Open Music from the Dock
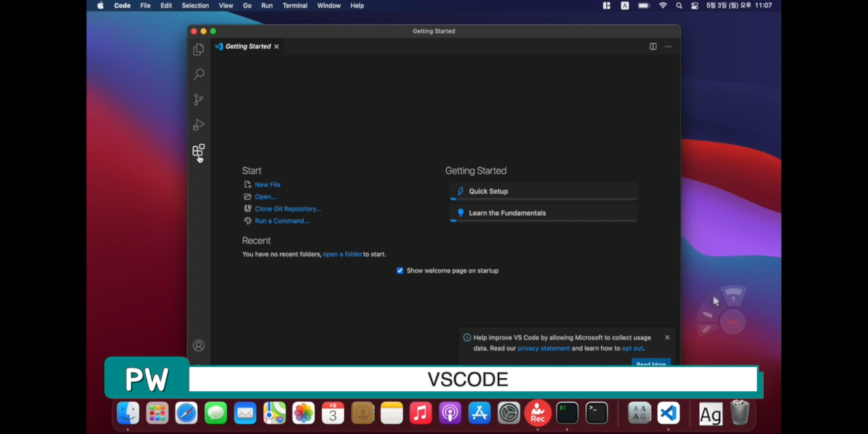 (420, 413)
